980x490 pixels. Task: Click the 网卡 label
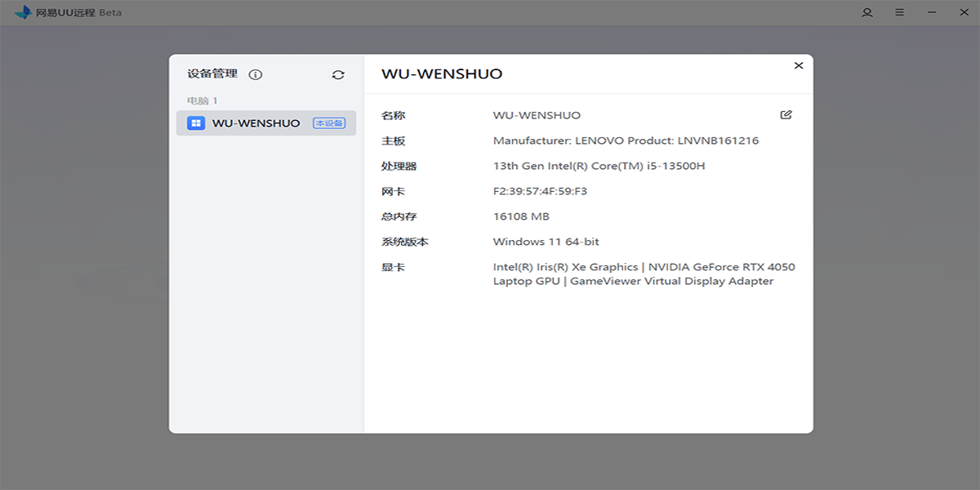point(393,191)
